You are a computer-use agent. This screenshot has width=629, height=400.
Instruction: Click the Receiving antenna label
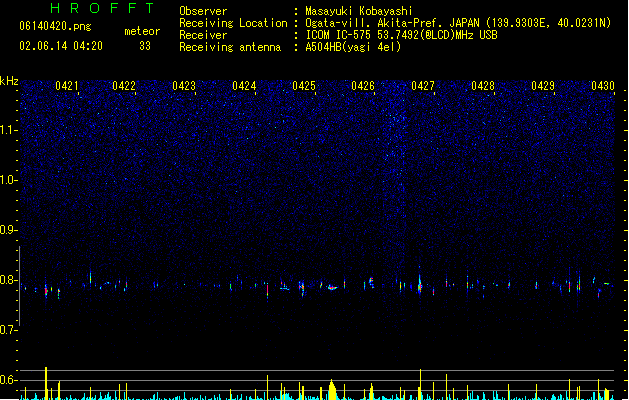230,47
